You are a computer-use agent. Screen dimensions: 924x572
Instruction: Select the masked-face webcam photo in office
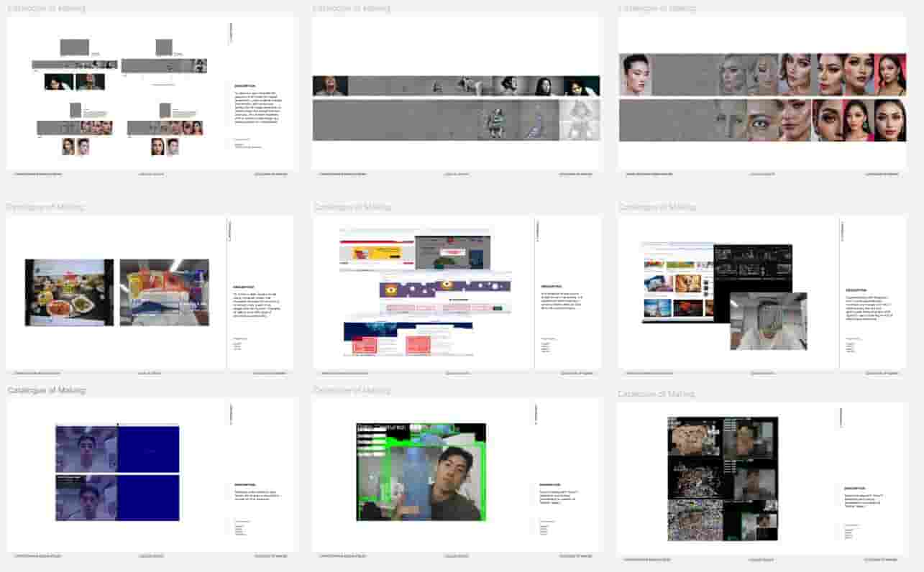(768, 321)
